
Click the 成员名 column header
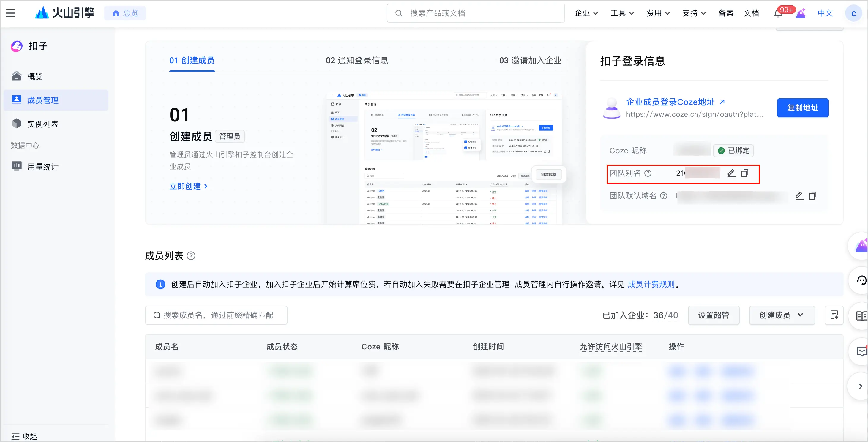point(167,347)
